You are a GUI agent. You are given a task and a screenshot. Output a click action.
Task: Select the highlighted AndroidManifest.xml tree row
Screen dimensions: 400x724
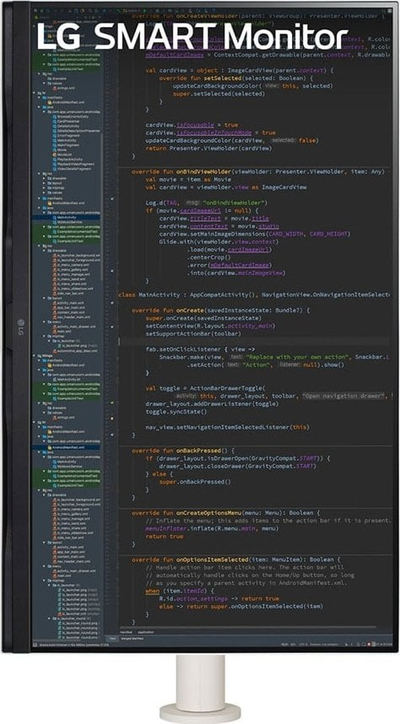click(66, 447)
